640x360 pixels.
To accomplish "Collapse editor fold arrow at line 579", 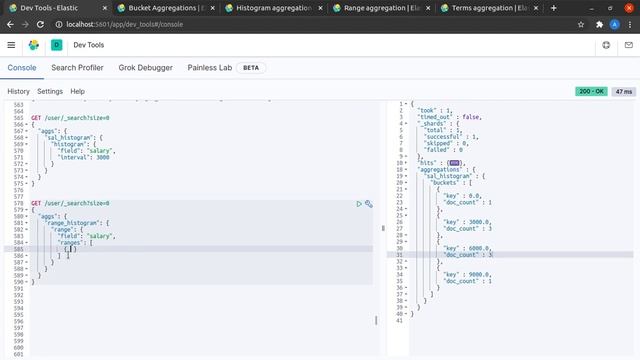I will tap(27, 210).
